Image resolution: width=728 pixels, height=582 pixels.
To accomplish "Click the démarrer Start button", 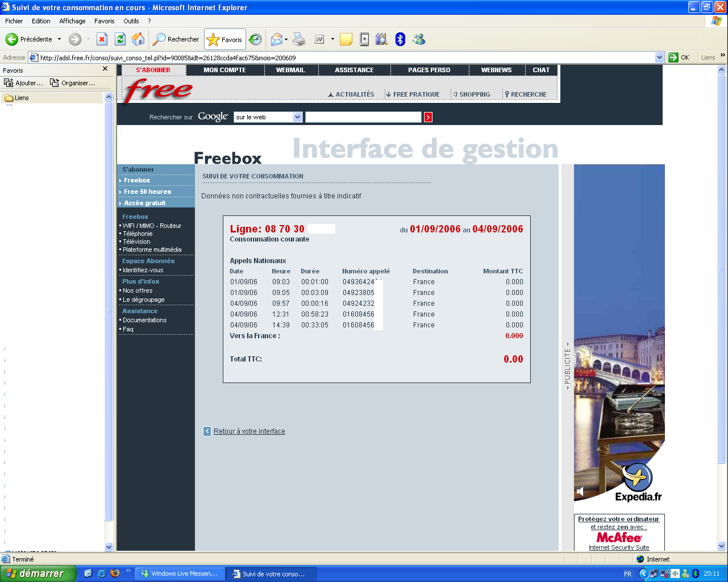I will (x=38, y=573).
